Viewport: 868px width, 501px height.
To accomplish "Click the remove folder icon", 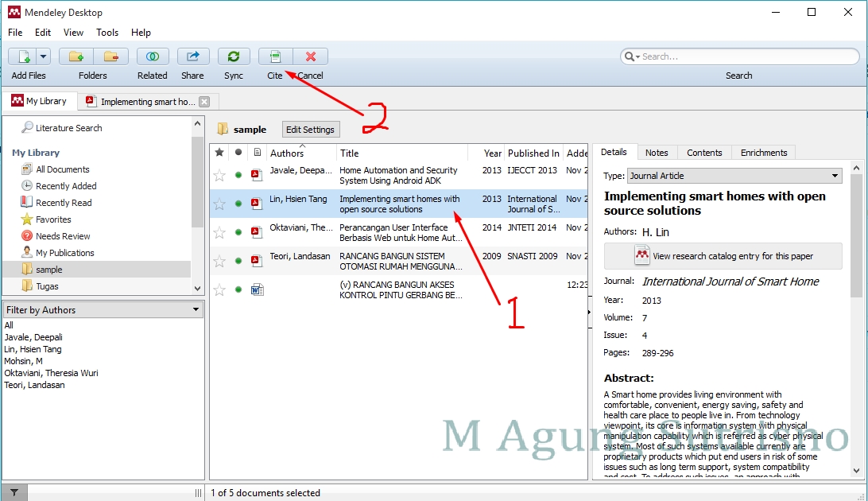I will tap(110, 56).
